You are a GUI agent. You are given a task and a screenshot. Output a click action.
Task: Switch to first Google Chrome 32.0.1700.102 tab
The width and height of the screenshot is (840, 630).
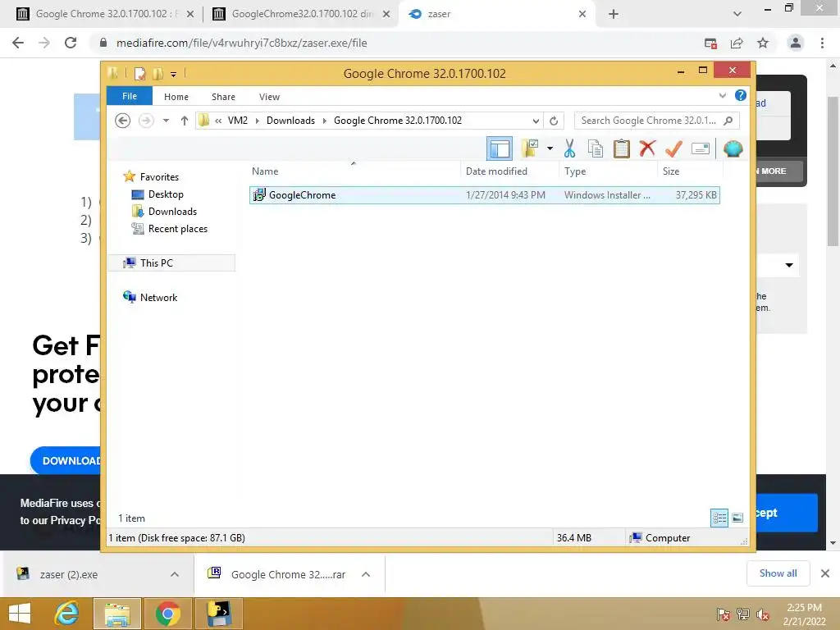tap(105, 14)
